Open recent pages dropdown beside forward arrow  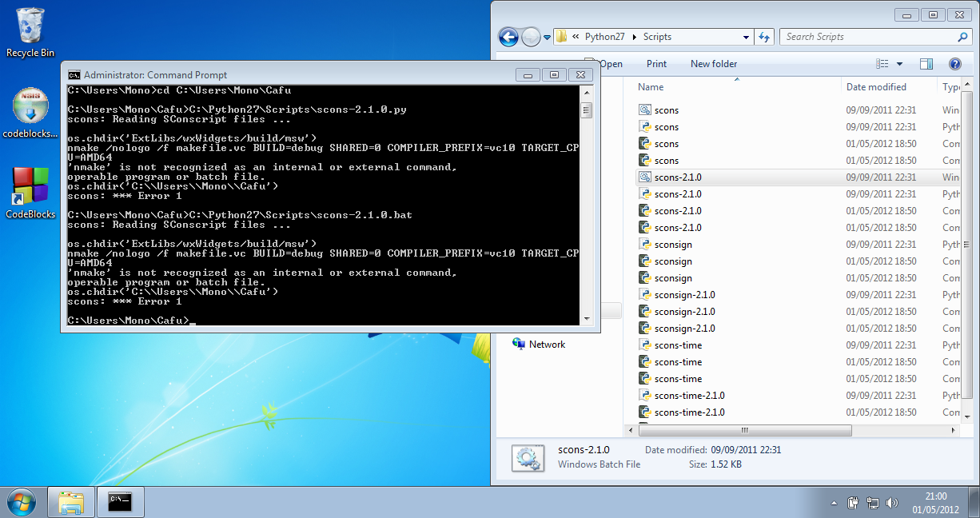[548, 37]
